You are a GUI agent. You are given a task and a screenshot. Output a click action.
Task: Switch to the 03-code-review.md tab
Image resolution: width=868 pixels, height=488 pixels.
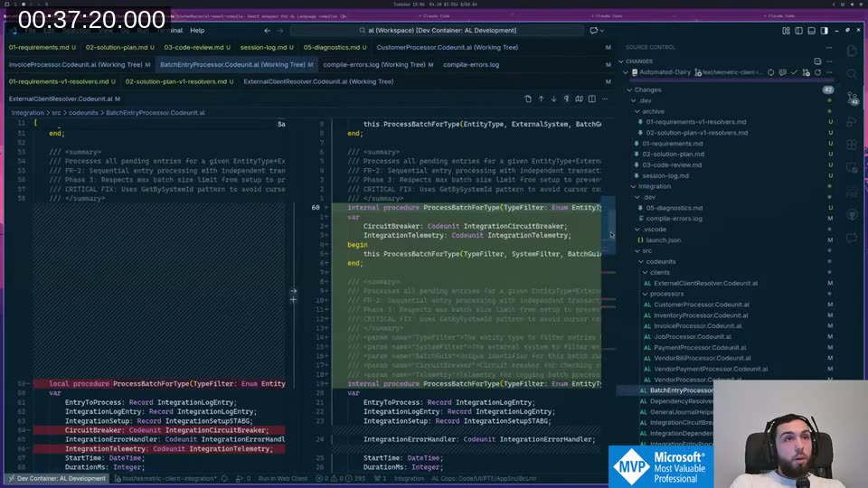pyautogui.click(x=197, y=48)
